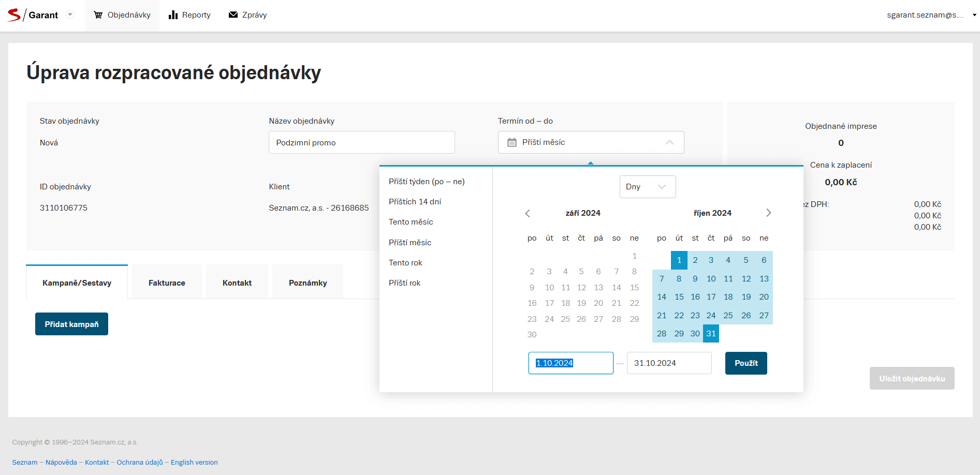Open the Objednávky cart menu item
The image size is (980, 475).
pos(122,15)
